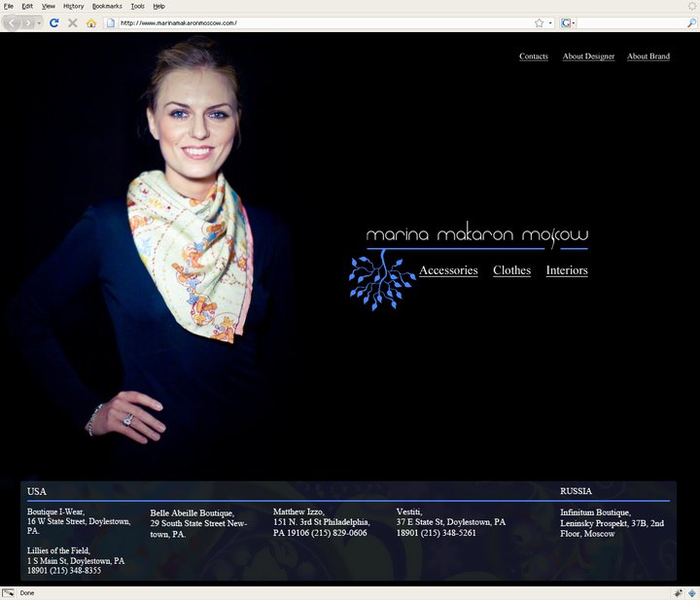Click the Belle Abeille Boutique address
The image size is (700, 600).
(x=198, y=523)
